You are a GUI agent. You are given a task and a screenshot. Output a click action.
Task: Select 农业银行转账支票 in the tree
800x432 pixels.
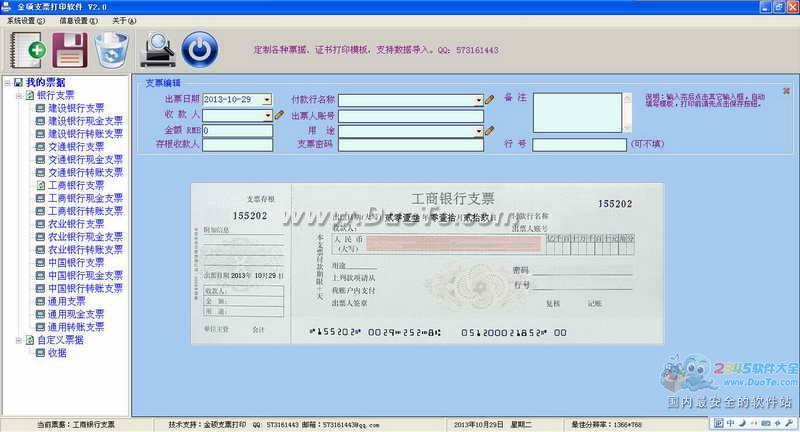(x=85, y=249)
